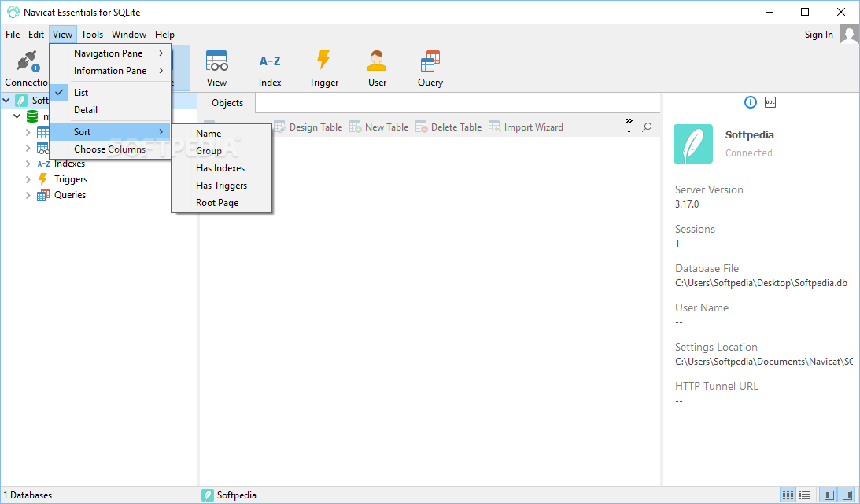Click the Indexes A-Z icon in tree
The width and height of the screenshot is (860, 504).
(43, 164)
